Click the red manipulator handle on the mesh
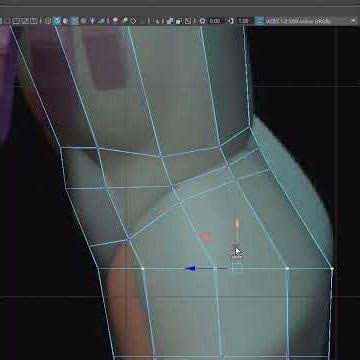Viewport: 360px width, 360px height. (206, 237)
